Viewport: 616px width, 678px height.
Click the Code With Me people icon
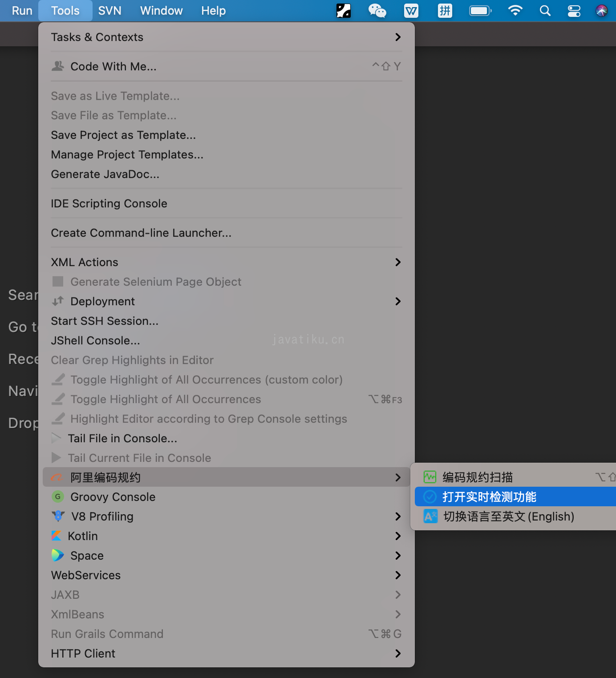pos(58,66)
